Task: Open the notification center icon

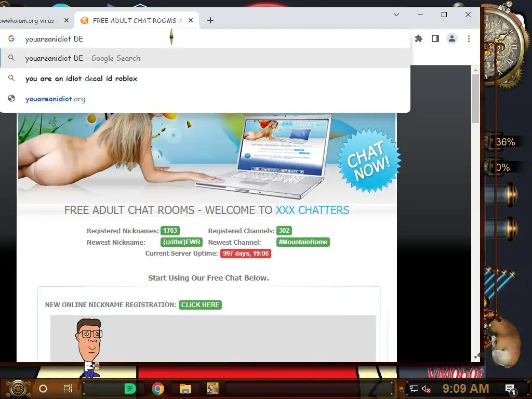Action: [510, 389]
